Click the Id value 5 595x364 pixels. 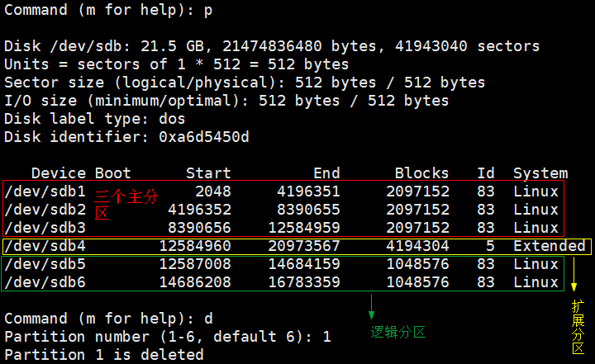[490, 246]
